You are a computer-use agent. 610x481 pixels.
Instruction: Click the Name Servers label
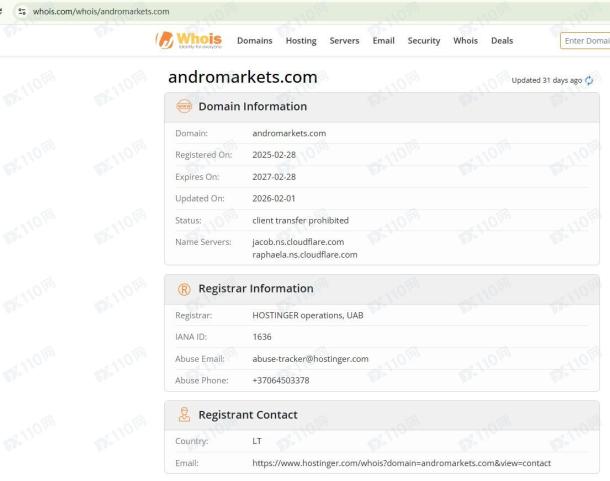(203, 242)
